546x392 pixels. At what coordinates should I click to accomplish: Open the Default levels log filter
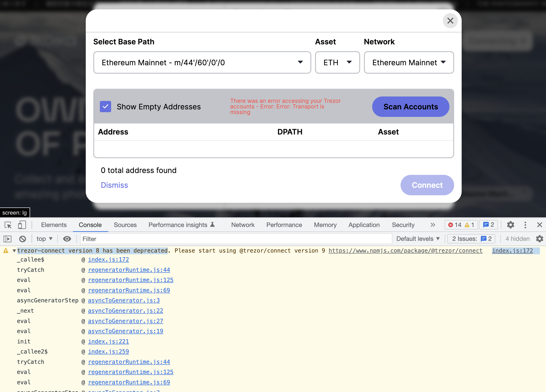[x=418, y=239]
